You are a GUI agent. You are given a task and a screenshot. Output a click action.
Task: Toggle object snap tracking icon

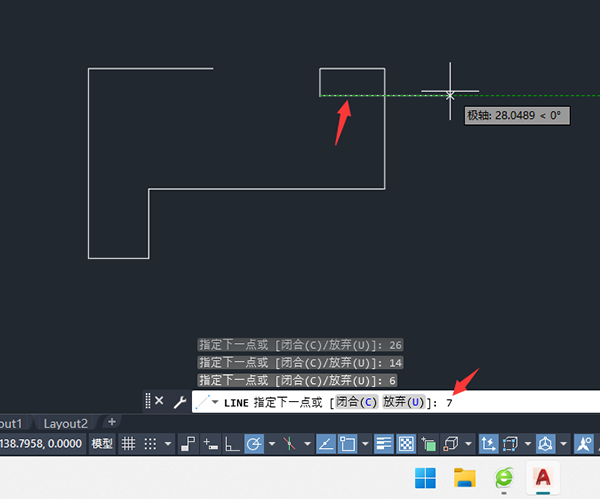(326, 444)
